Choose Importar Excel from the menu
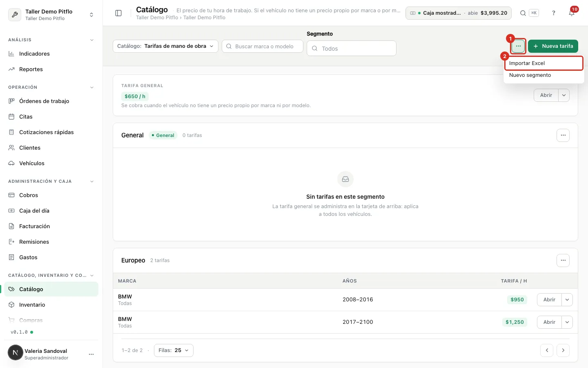Screen dimensions: 588x368 [x=543, y=63]
